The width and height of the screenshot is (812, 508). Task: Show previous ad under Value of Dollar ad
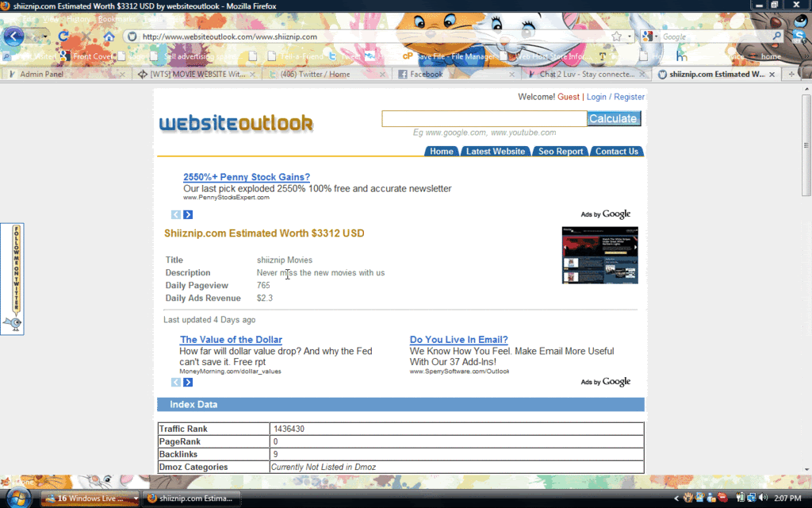pos(176,382)
